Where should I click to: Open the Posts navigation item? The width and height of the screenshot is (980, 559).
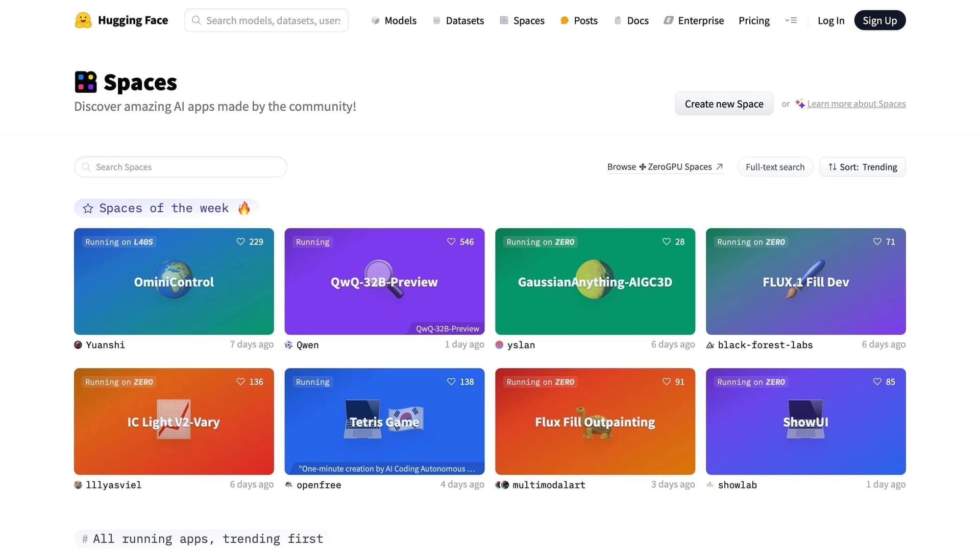pyautogui.click(x=579, y=20)
